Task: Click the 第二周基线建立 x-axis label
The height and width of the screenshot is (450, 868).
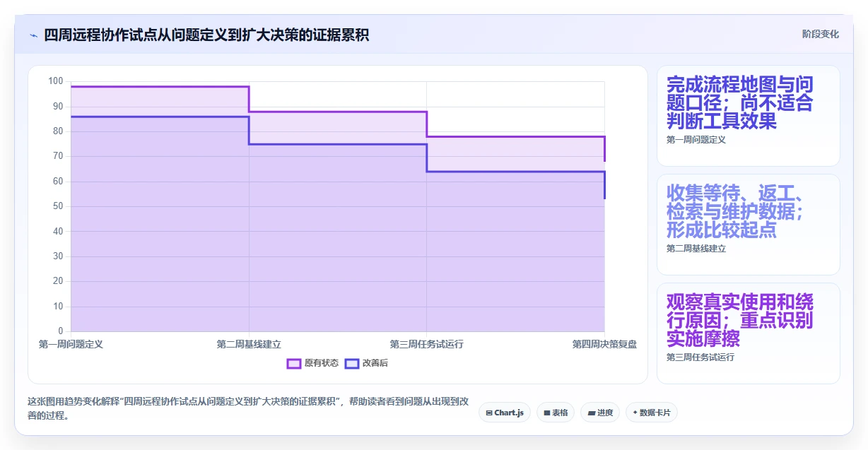Action: tap(249, 344)
